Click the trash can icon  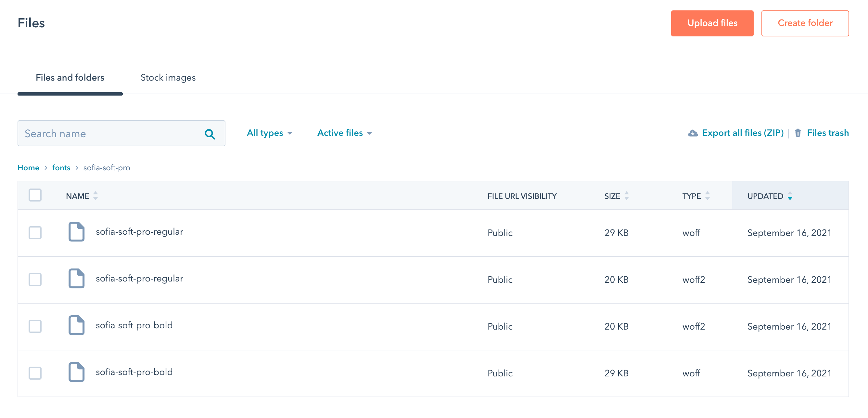click(x=798, y=133)
